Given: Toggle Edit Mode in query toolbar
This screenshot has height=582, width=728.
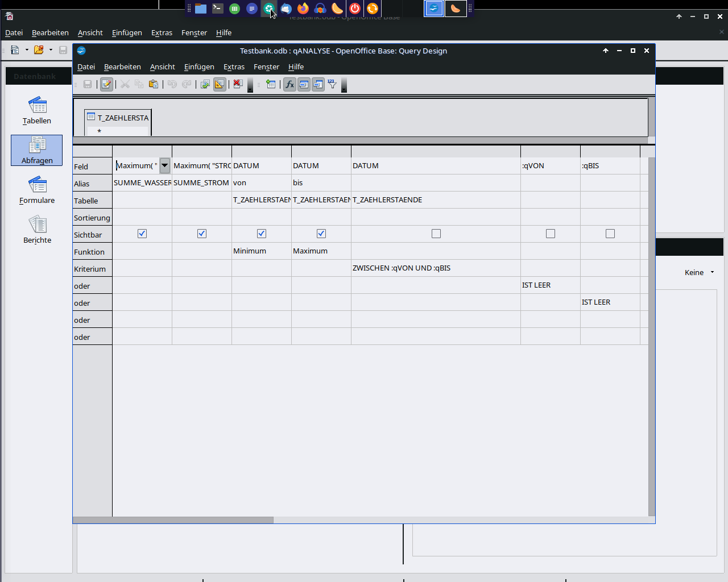Looking at the screenshot, I should click(x=106, y=85).
